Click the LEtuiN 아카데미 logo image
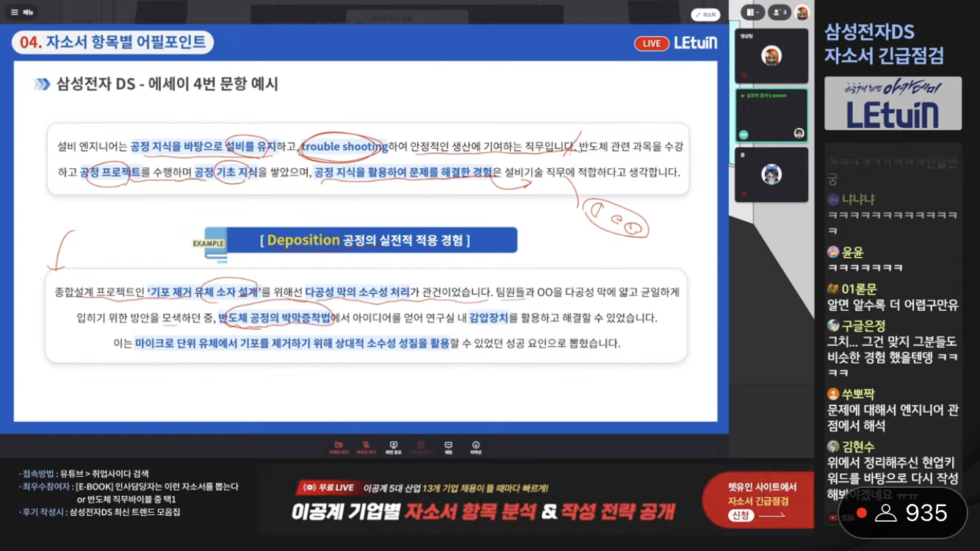 [x=893, y=104]
